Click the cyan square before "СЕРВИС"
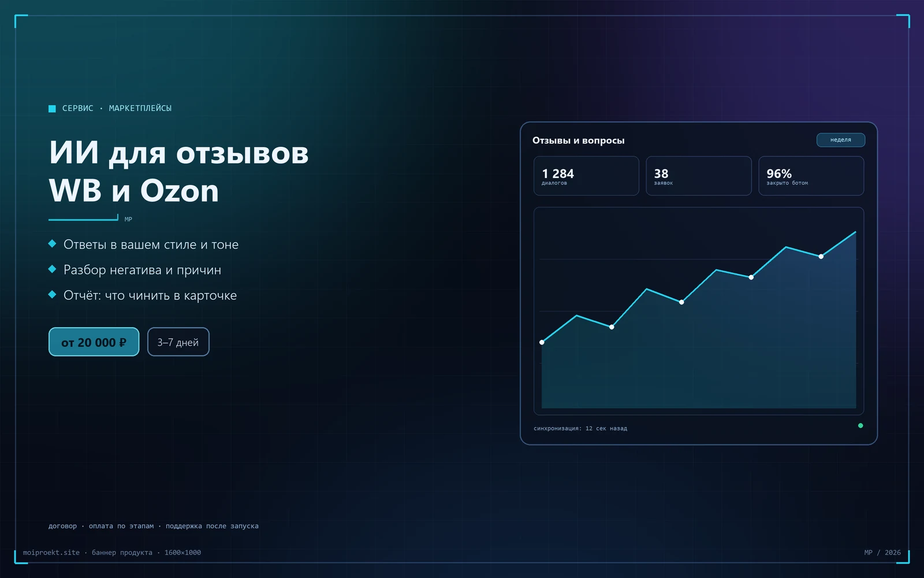924x578 pixels. tap(52, 108)
